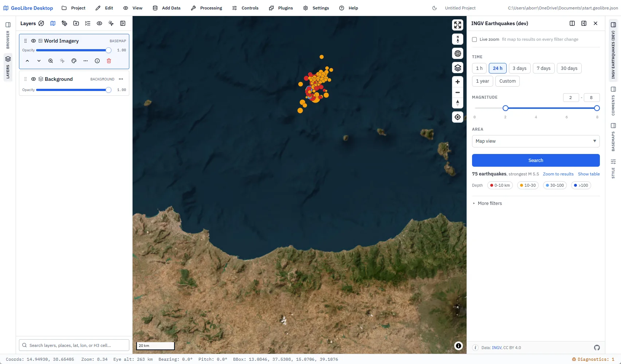Reset map north compass icon
This screenshot has height=364, width=621.
pos(457,39)
